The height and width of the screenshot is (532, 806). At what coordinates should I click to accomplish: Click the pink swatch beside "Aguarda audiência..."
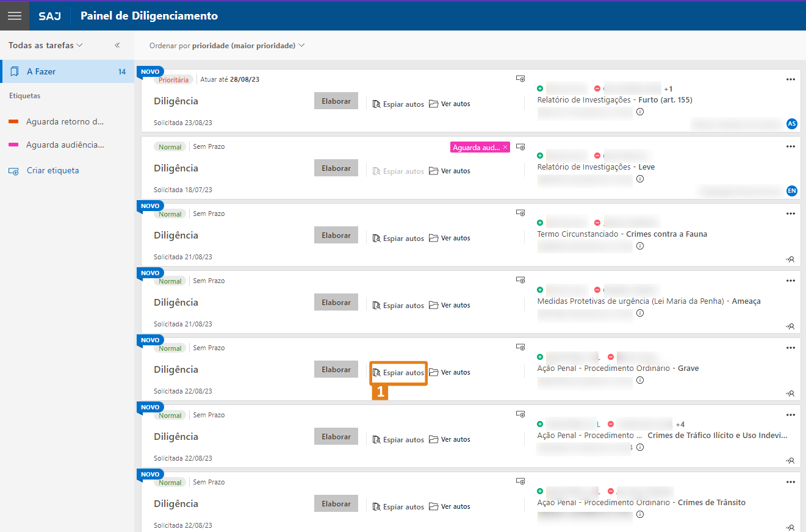click(13, 145)
